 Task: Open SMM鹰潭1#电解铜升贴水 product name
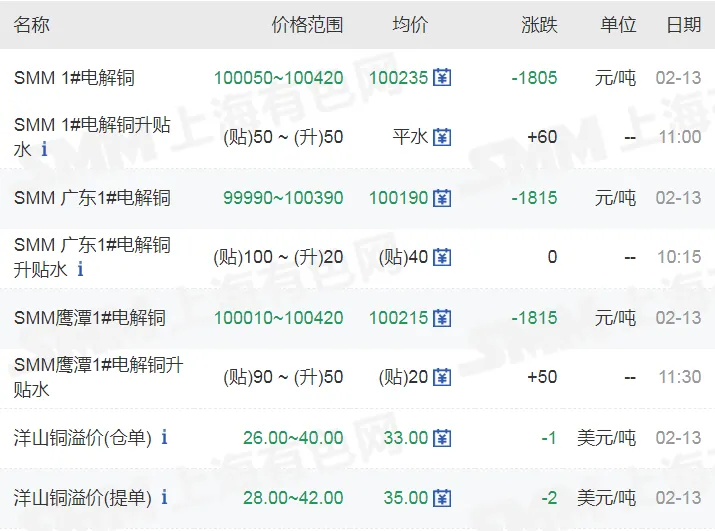click(x=98, y=377)
